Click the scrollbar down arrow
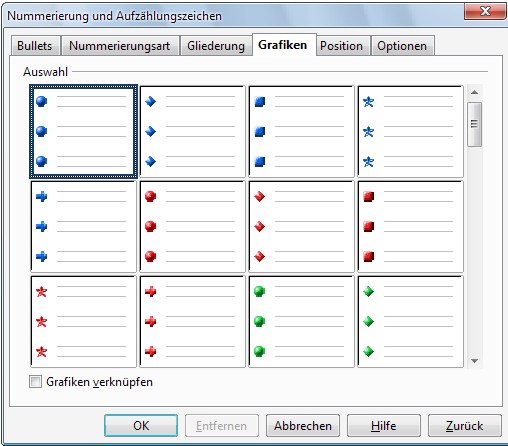508x446 pixels. coord(474,361)
